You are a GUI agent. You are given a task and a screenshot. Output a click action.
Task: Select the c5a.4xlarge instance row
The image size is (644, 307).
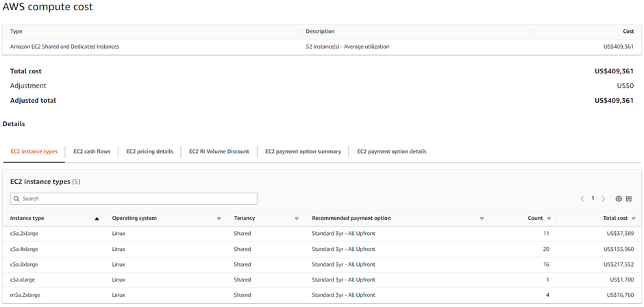(322, 249)
